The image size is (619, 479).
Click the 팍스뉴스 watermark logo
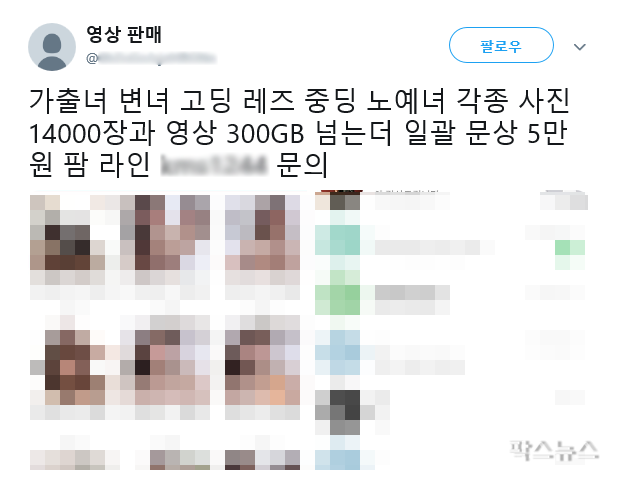553,450
